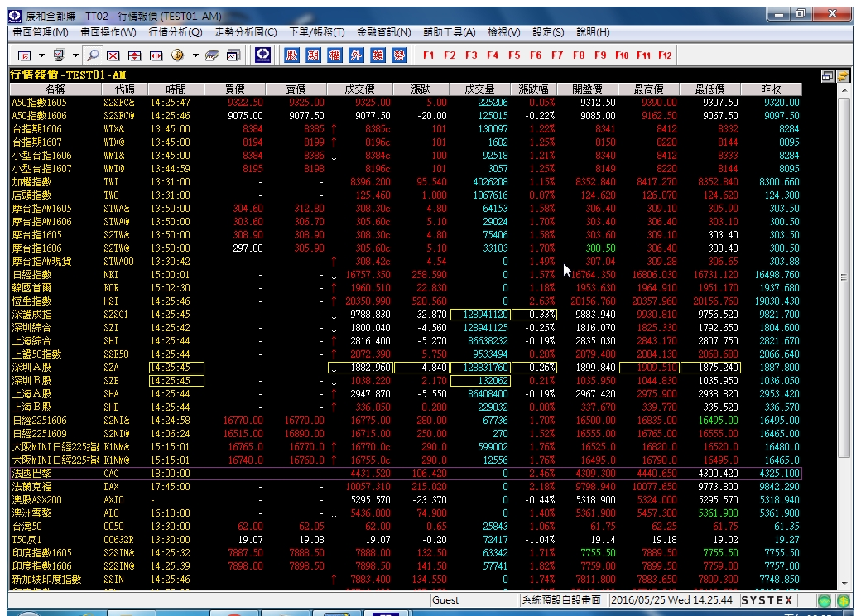Sort by 成交價 column header
861x616 pixels.
point(359,89)
